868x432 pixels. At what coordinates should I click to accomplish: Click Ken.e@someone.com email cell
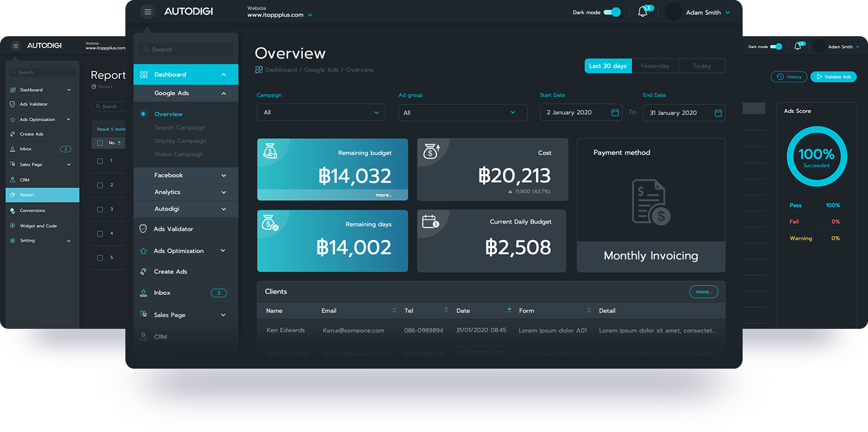(x=353, y=331)
